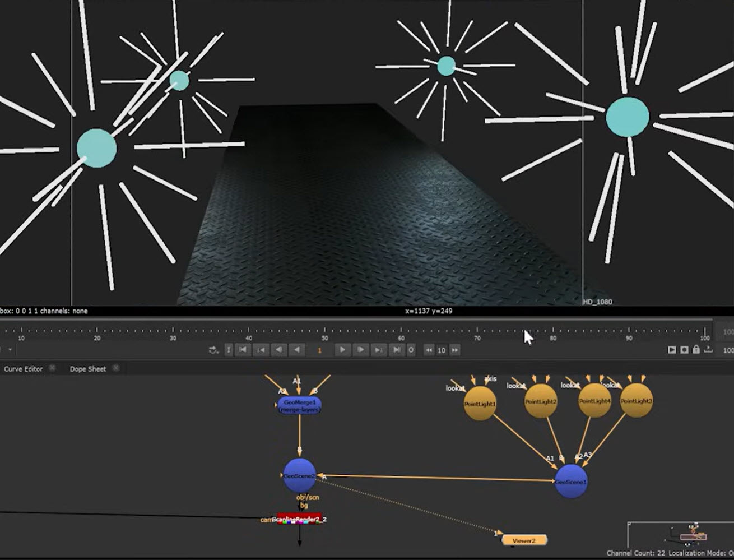Toggle the timeline lock icon
Image resolution: width=734 pixels, height=560 pixels.
pyautogui.click(x=696, y=350)
